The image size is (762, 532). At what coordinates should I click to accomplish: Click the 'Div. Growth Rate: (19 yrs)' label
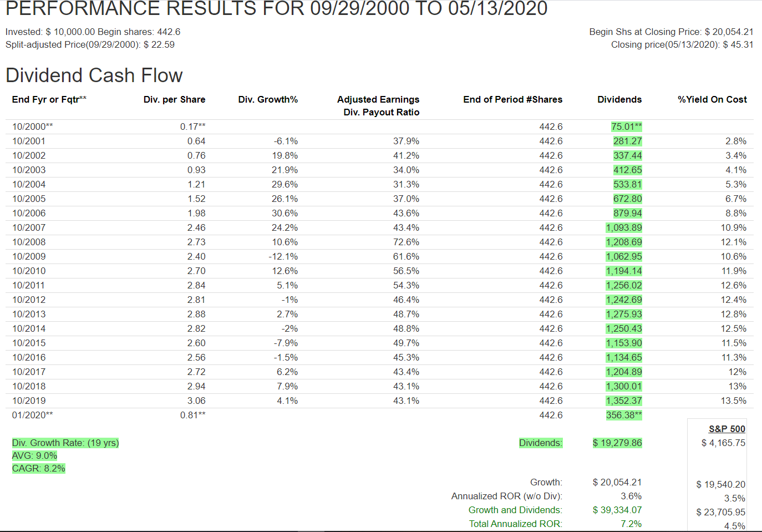click(x=65, y=443)
